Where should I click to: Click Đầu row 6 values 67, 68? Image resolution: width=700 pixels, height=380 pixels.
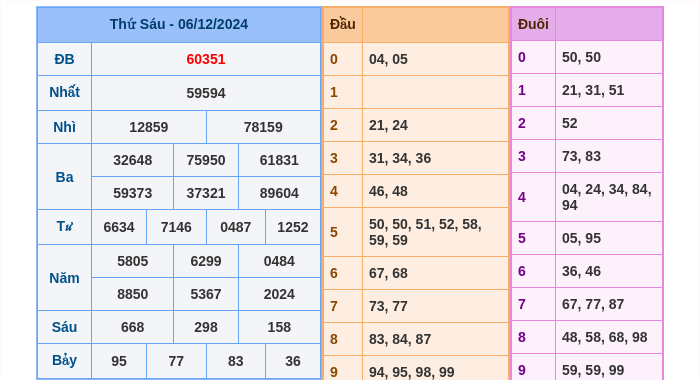pos(388,273)
